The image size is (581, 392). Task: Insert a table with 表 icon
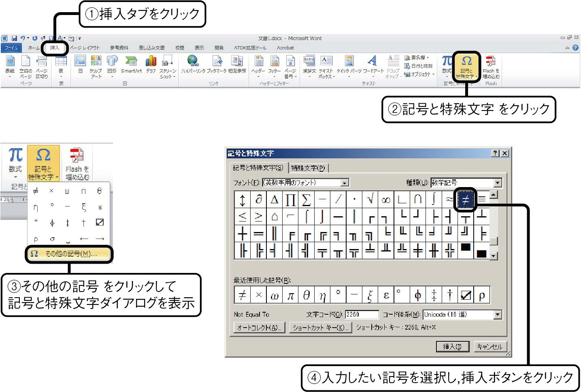(61, 62)
